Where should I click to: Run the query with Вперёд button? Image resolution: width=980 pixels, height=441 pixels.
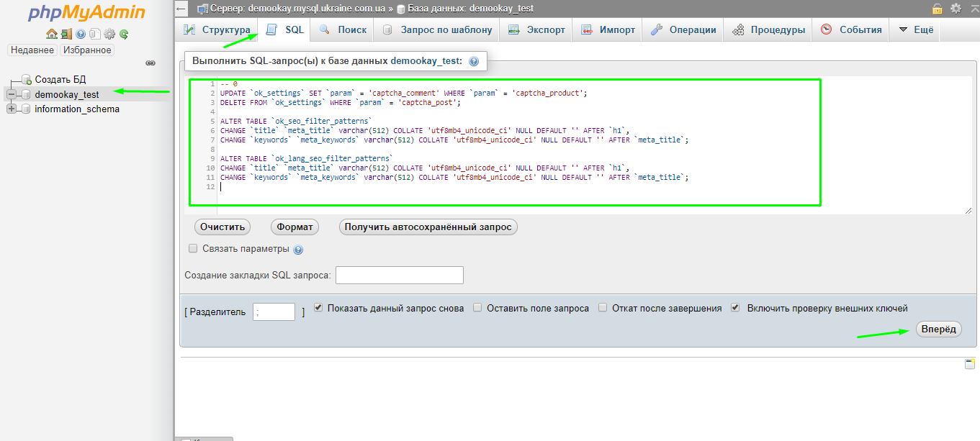pos(939,329)
